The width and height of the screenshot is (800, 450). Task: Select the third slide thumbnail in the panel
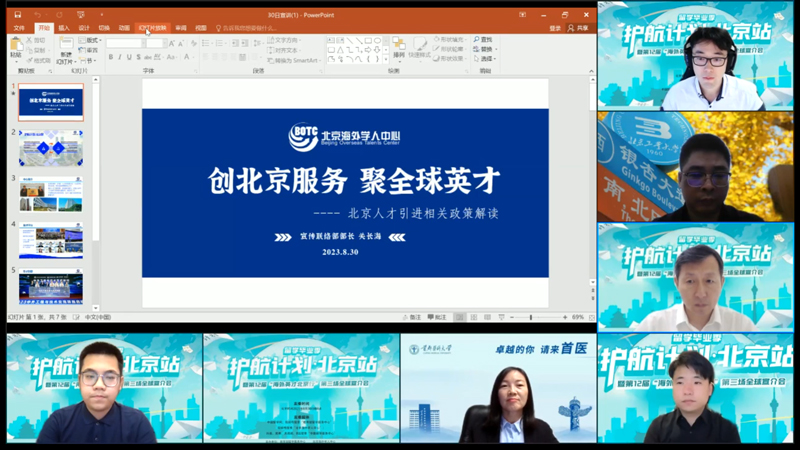pyautogui.click(x=50, y=194)
